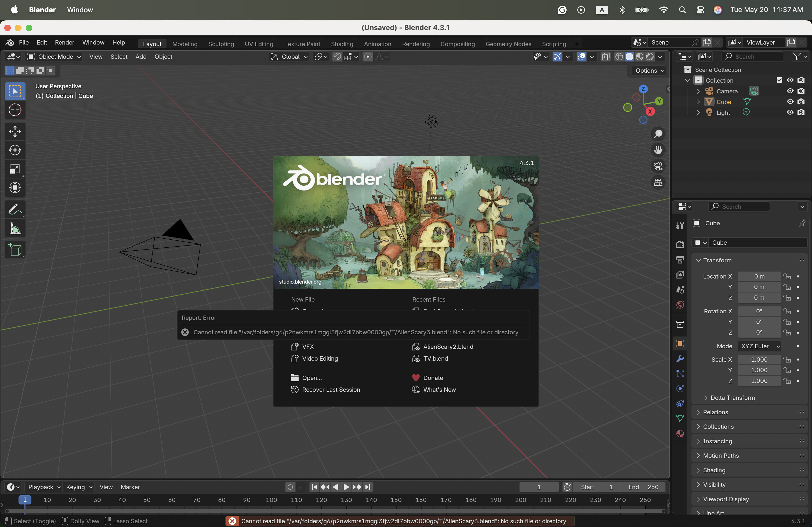Click the Add Cube tool
812x527 pixels.
click(15, 250)
